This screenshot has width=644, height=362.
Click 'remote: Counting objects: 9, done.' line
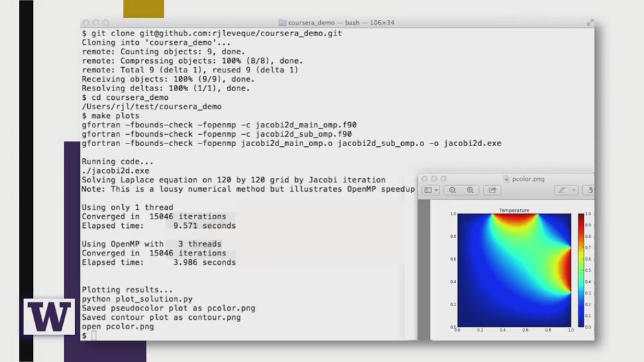[163, 52]
